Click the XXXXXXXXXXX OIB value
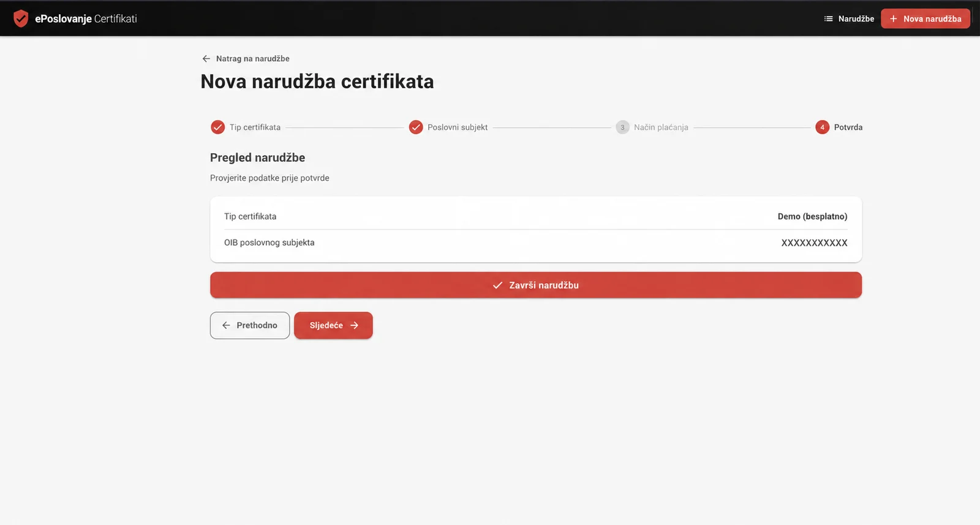980x525 pixels. (x=814, y=243)
